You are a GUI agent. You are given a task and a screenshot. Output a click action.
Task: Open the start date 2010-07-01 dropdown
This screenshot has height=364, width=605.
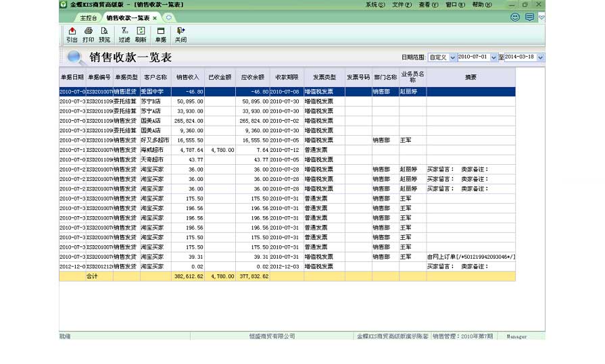[493, 57]
